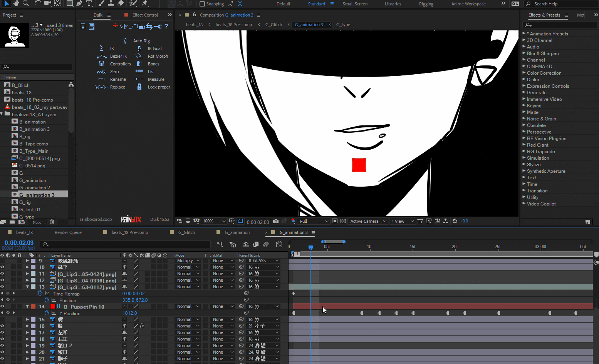Open rainboxprod.coop link in Duik
Viewport: 599px width, 364px height.
click(96, 219)
